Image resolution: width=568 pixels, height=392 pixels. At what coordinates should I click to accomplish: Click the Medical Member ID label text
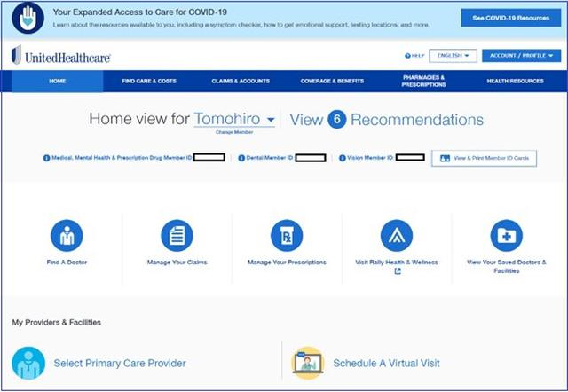pyautogui.click(x=122, y=158)
